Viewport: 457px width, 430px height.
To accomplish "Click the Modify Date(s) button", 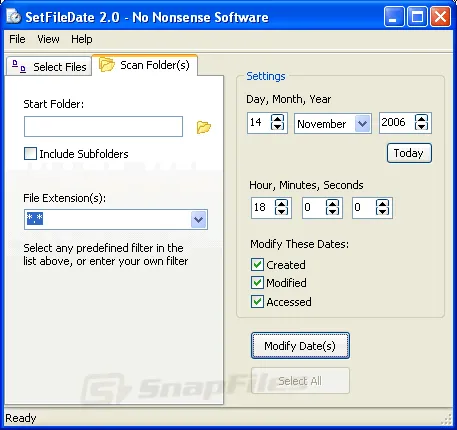I will [x=300, y=346].
